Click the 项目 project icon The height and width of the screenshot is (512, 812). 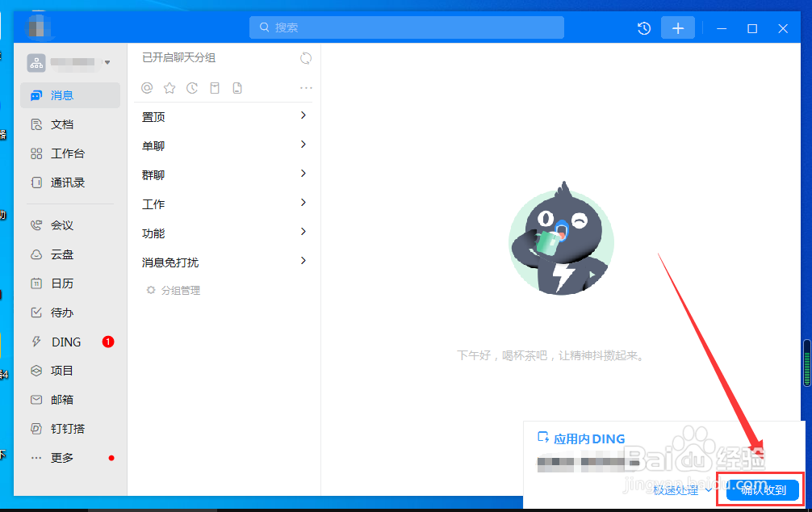pos(36,371)
